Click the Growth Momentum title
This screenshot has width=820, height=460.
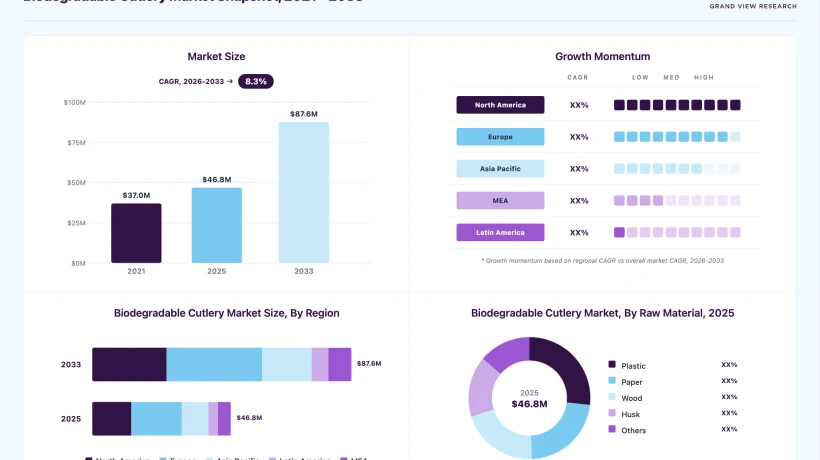coord(602,56)
